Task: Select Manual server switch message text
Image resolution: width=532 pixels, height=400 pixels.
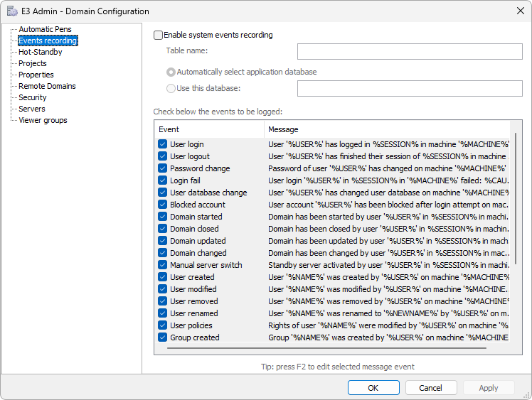Action: 388,265
